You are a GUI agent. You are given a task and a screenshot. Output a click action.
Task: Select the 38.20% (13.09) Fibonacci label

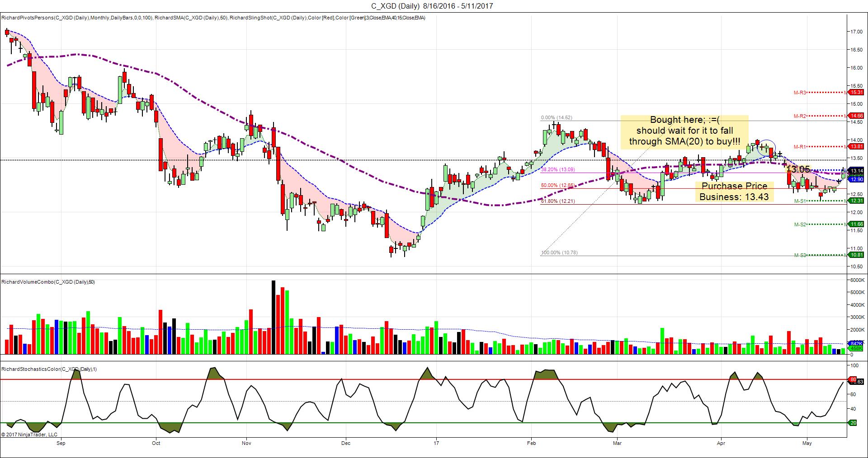[x=558, y=169]
